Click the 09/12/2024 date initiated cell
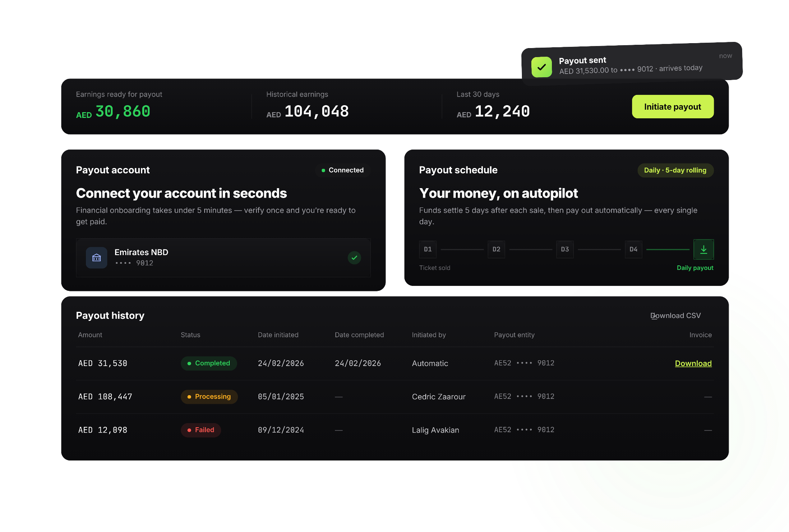 coord(281,430)
